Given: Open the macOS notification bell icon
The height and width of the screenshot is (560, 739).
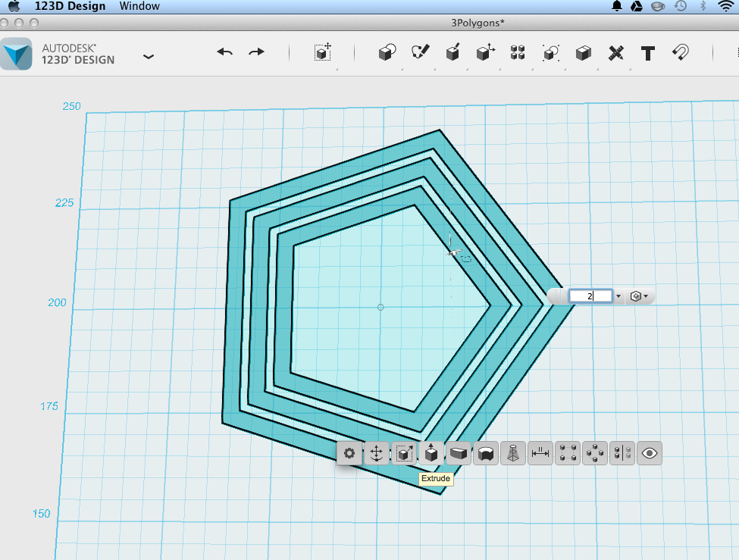Looking at the screenshot, I should (617, 6).
